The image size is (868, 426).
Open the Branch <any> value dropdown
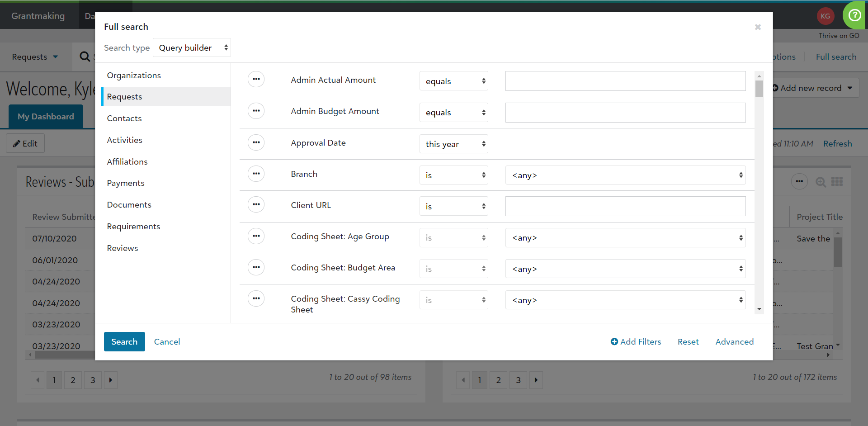625,175
